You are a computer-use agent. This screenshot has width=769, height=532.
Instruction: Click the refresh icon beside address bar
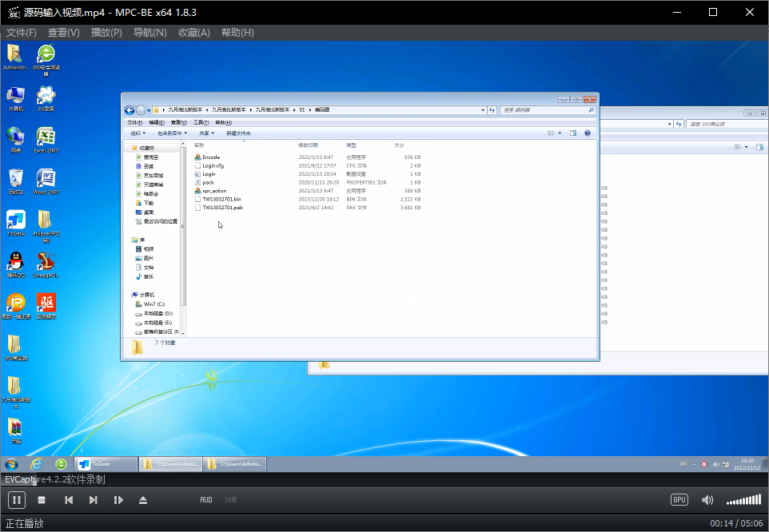(492, 110)
